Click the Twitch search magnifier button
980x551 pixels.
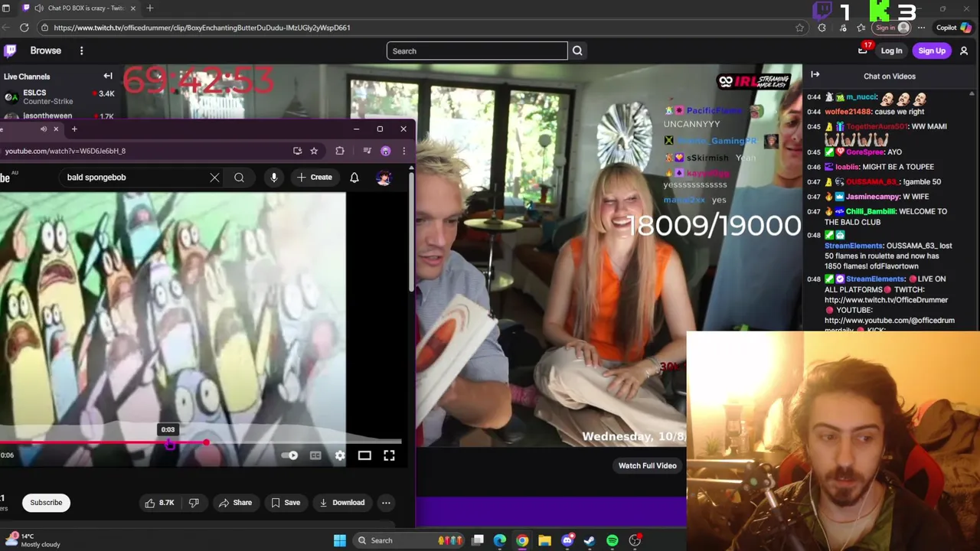tap(577, 51)
